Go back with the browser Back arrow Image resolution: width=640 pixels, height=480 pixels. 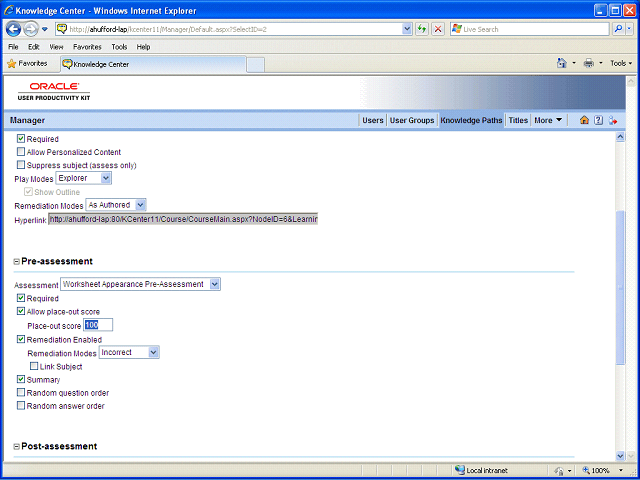coord(13,29)
